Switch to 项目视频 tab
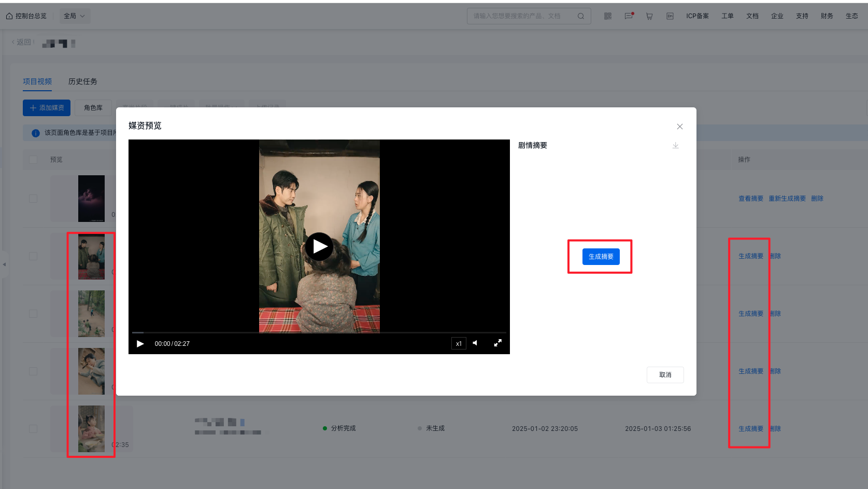Screen dimensions: 868x489 37,81
